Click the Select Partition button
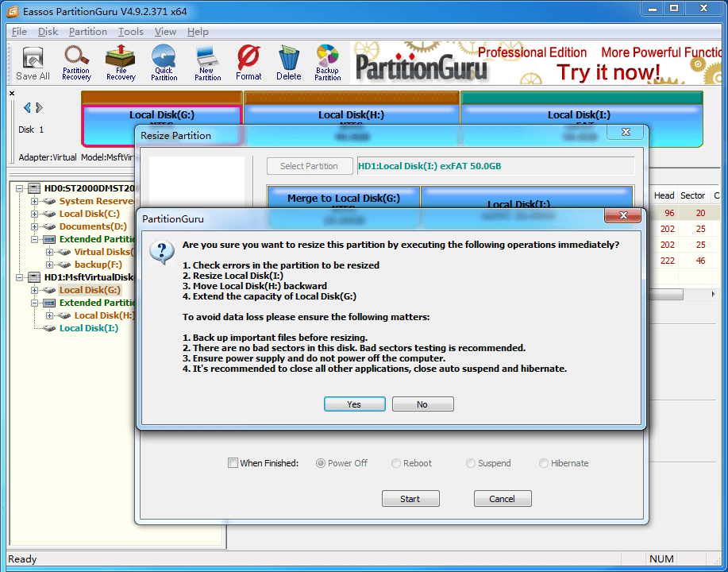 pyautogui.click(x=309, y=166)
